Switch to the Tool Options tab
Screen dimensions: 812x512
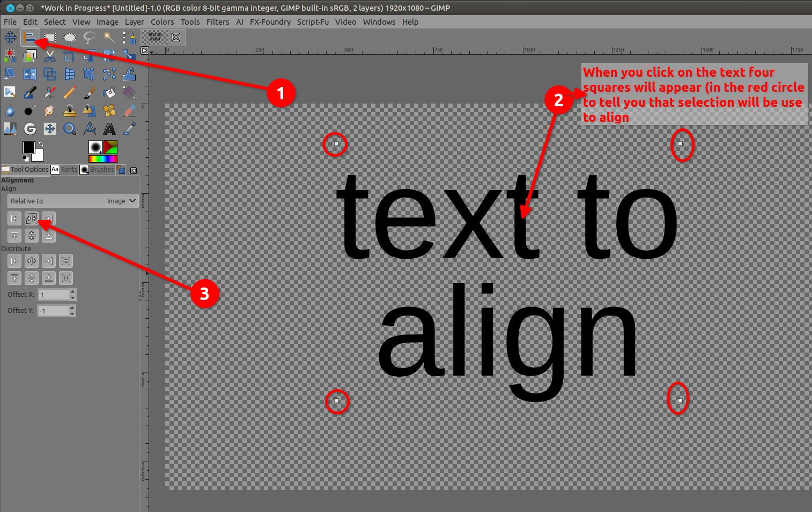pyautogui.click(x=25, y=170)
